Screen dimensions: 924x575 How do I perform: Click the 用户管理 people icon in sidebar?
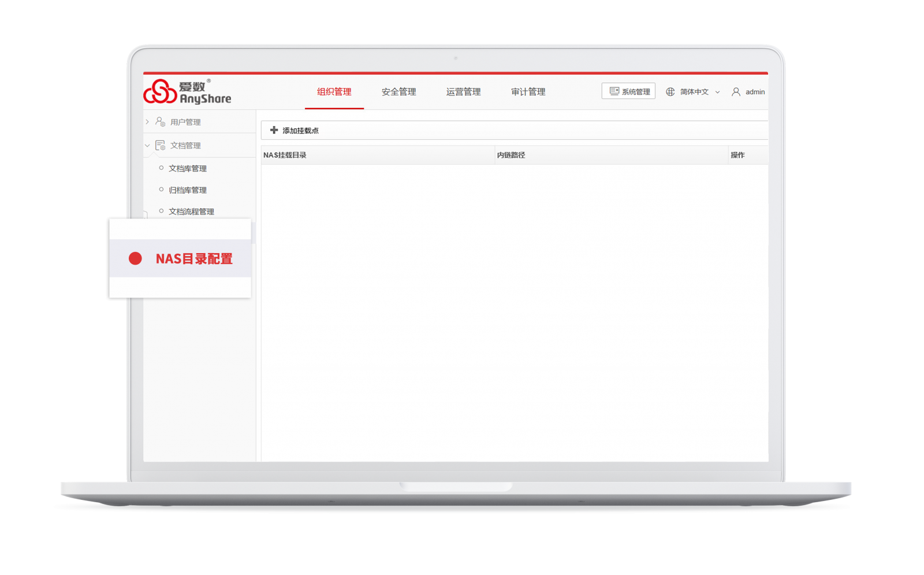(161, 122)
